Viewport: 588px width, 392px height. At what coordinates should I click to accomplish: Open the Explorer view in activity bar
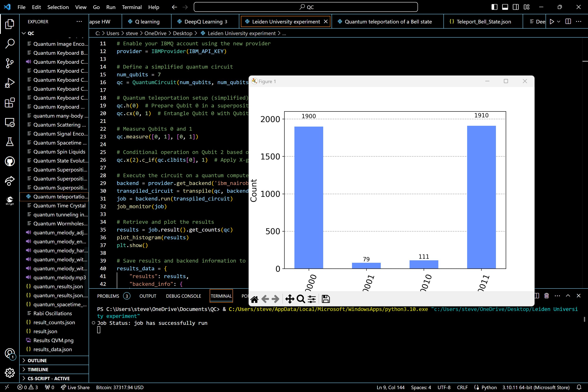(x=10, y=24)
